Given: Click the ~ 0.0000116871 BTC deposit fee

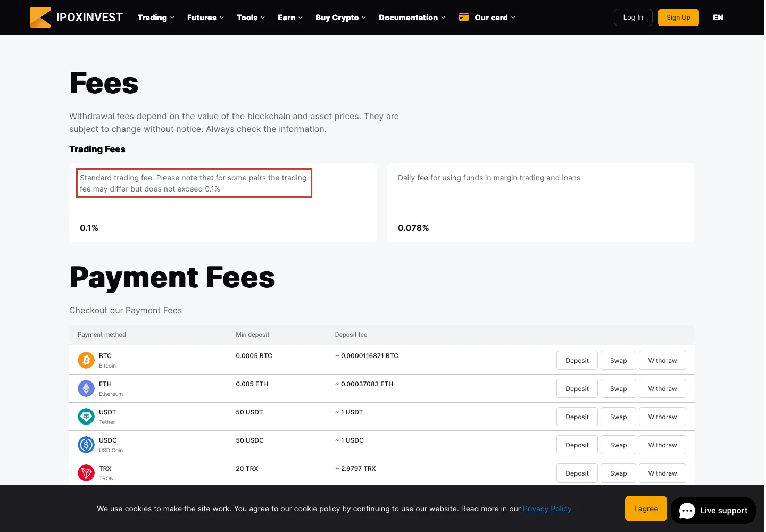Looking at the screenshot, I should click(x=367, y=356).
